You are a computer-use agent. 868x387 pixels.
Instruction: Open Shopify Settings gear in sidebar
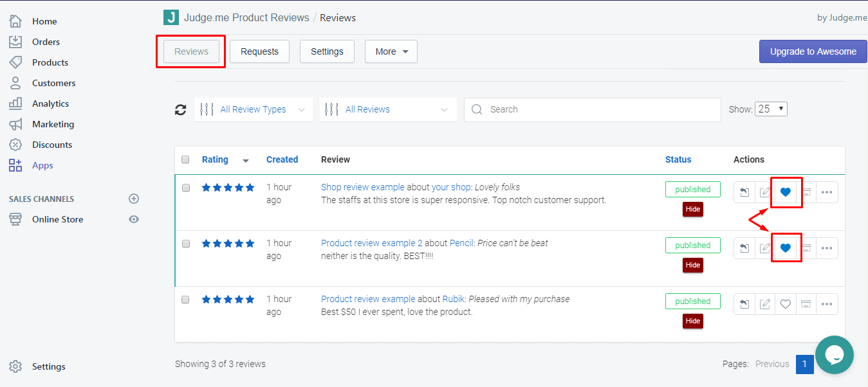pyautogui.click(x=15, y=366)
